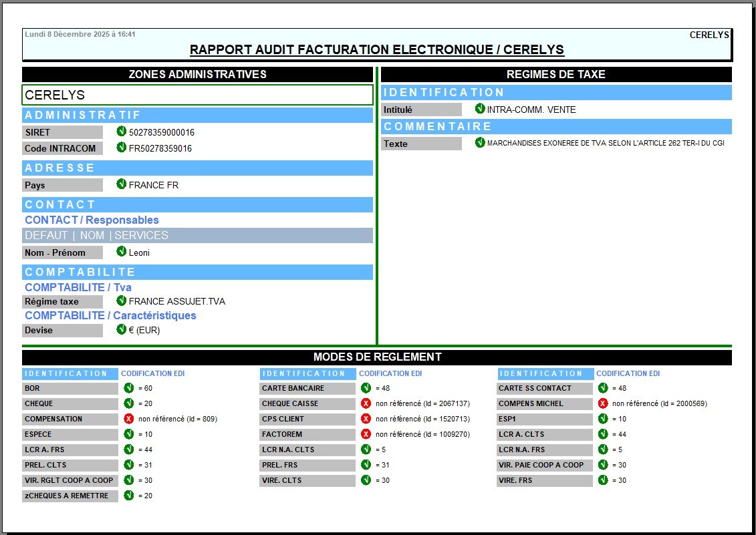Click the green check icon for CARTE BANCAIRE

(x=366, y=388)
